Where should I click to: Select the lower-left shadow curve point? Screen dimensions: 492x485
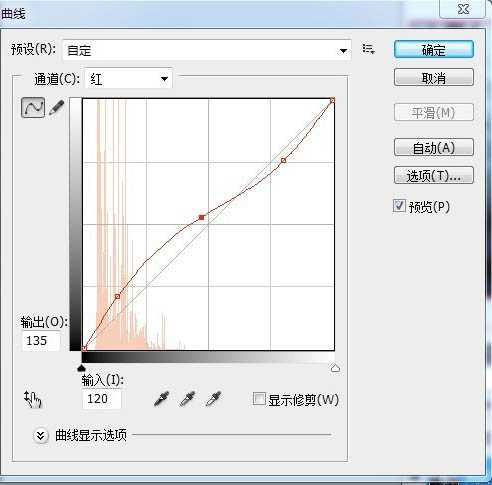click(117, 296)
